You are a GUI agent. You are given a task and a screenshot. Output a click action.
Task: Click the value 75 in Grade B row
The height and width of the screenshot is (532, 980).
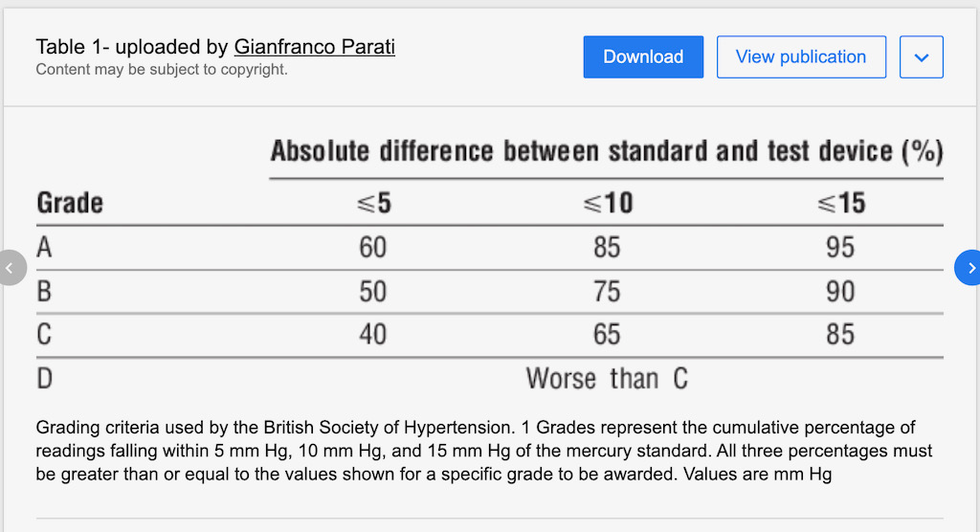pos(607,291)
